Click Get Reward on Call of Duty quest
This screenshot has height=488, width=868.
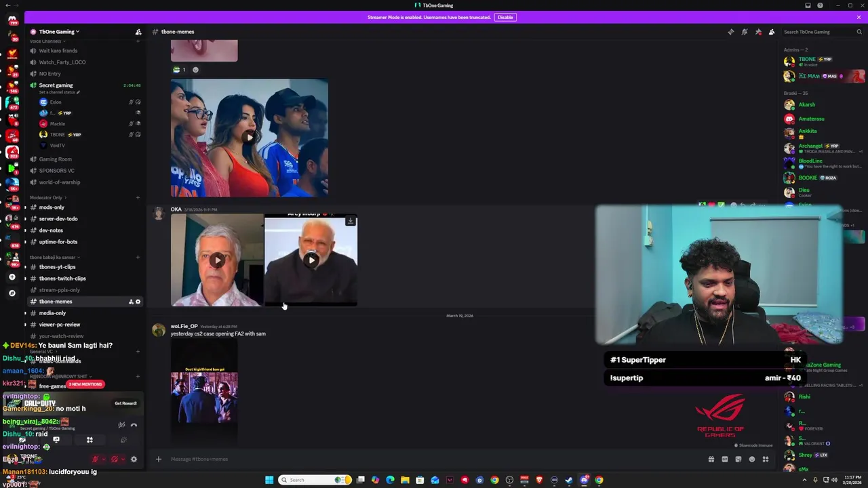(x=125, y=403)
